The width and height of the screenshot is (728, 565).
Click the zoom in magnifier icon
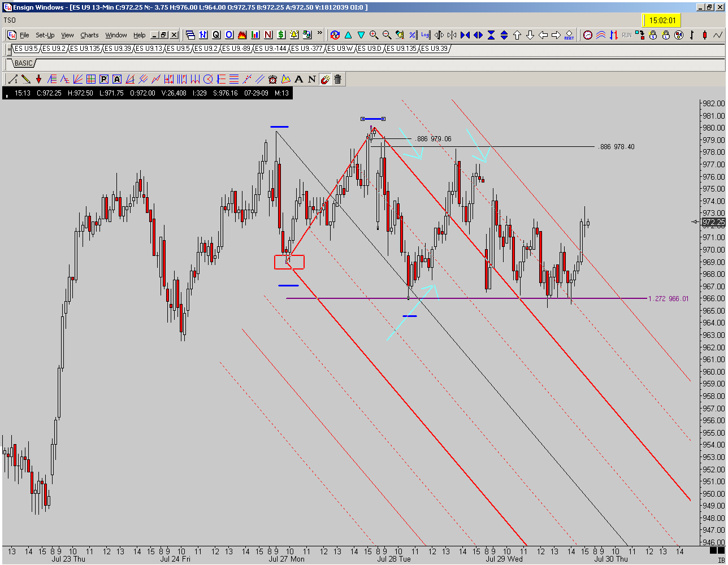pos(374,35)
